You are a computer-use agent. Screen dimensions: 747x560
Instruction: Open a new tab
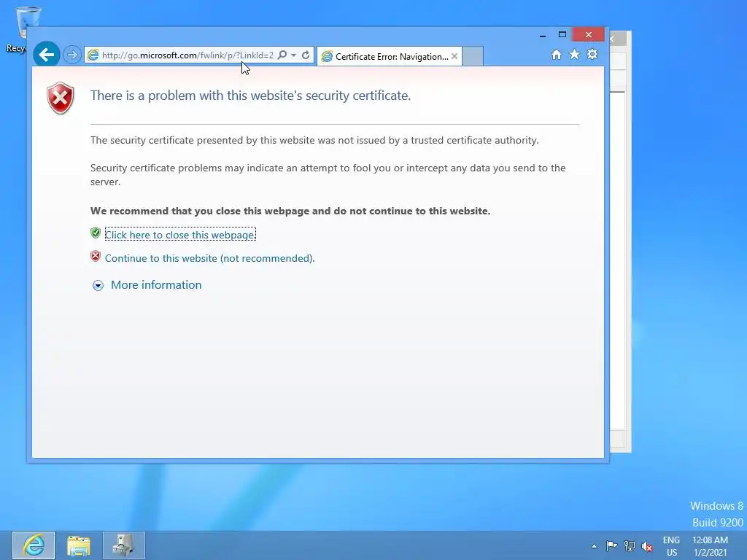(x=473, y=56)
